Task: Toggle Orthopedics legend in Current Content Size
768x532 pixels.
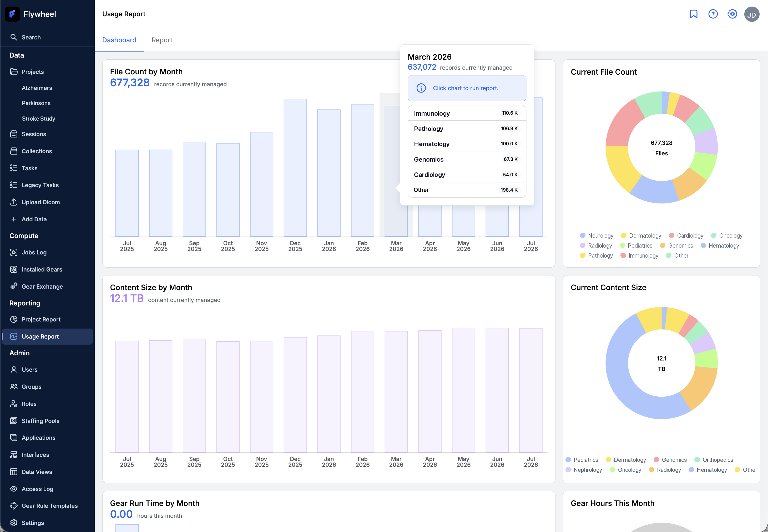Action: [x=714, y=460]
